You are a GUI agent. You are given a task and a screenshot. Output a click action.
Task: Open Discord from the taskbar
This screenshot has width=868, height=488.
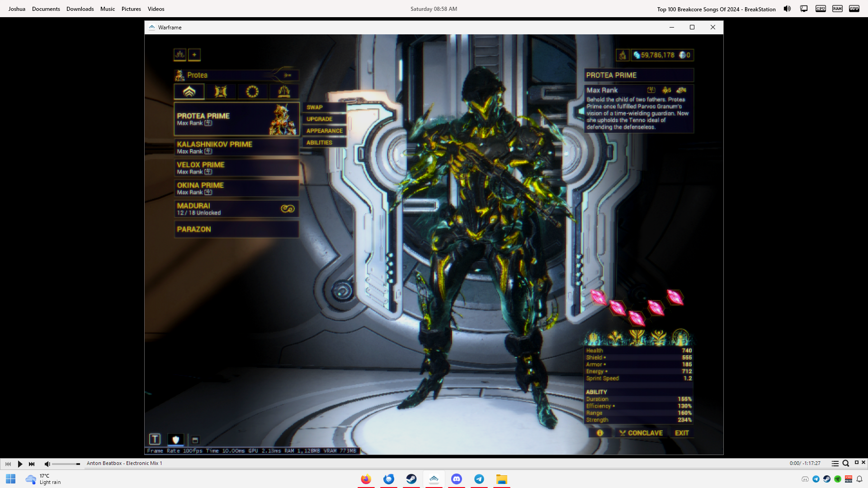tap(456, 479)
